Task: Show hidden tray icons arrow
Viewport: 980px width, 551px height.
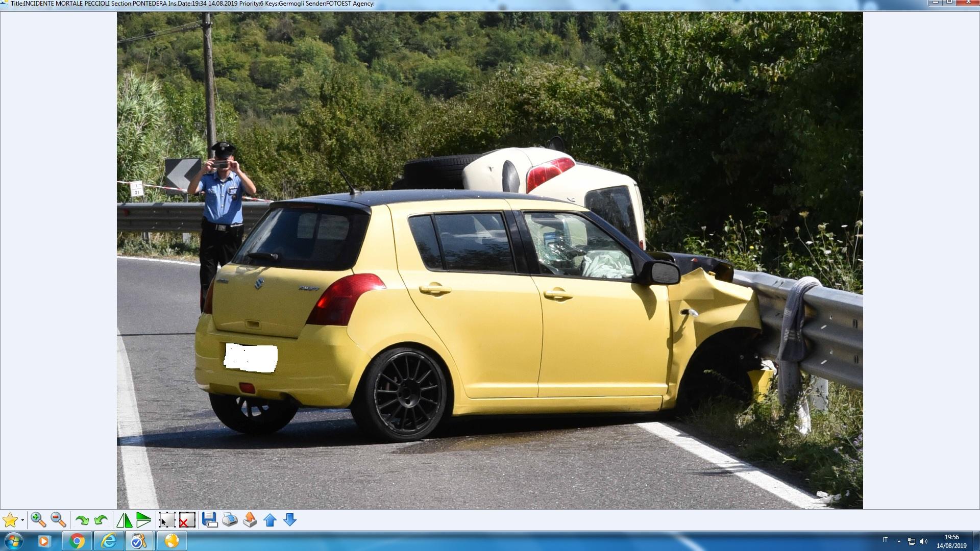Action: [899, 541]
